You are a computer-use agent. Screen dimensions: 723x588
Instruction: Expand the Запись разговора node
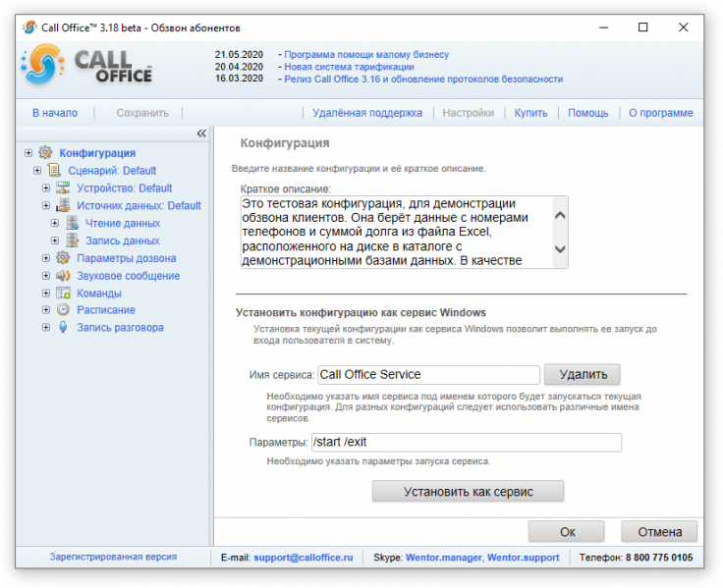(46, 328)
